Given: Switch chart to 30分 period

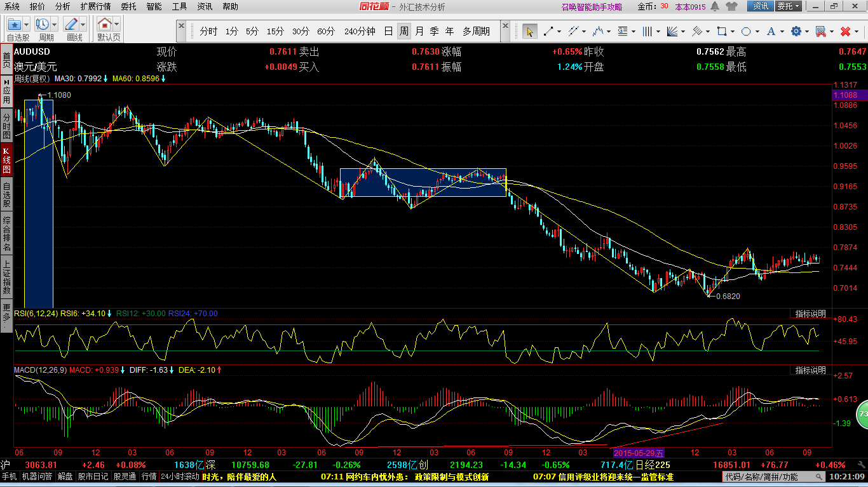Looking at the screenshot, I should pos(301,31).
